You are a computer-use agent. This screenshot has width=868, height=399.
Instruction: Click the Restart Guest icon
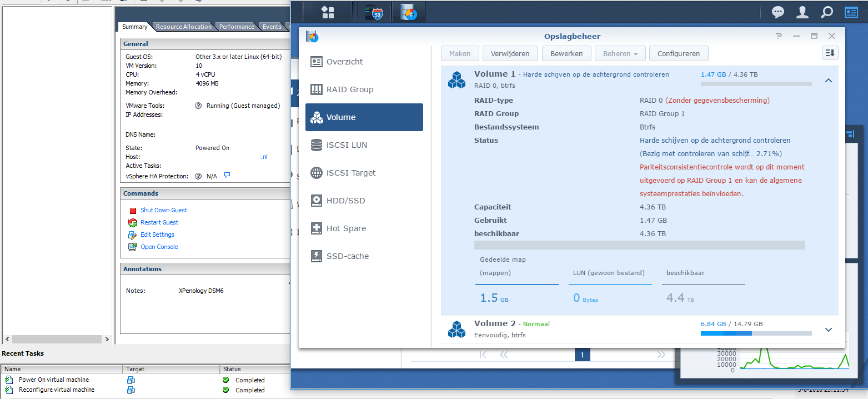132,223
